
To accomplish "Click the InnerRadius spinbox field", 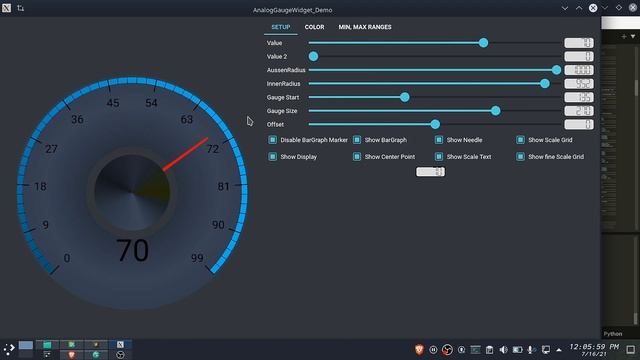I will click(x=579, y=84).
